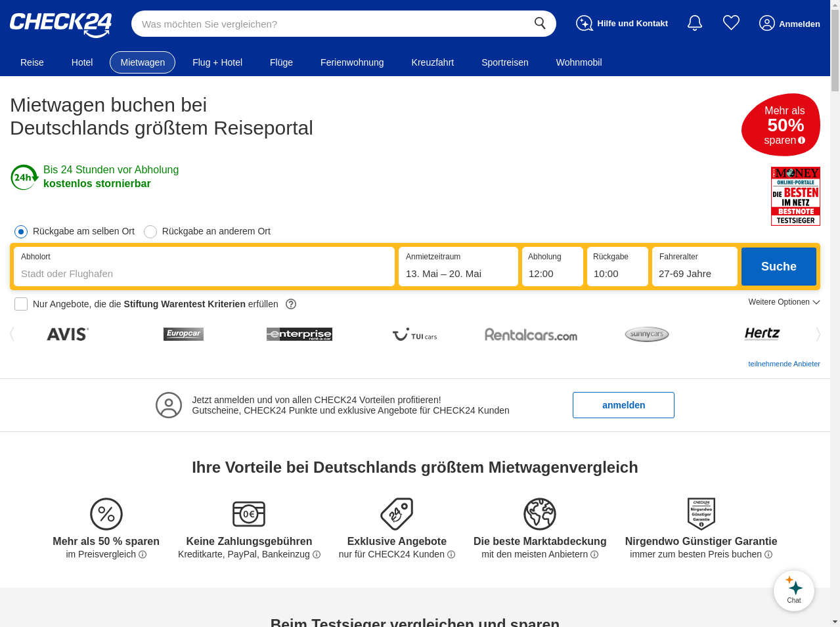Click the Mehr als 50% sparen badge

pos(782,125)
